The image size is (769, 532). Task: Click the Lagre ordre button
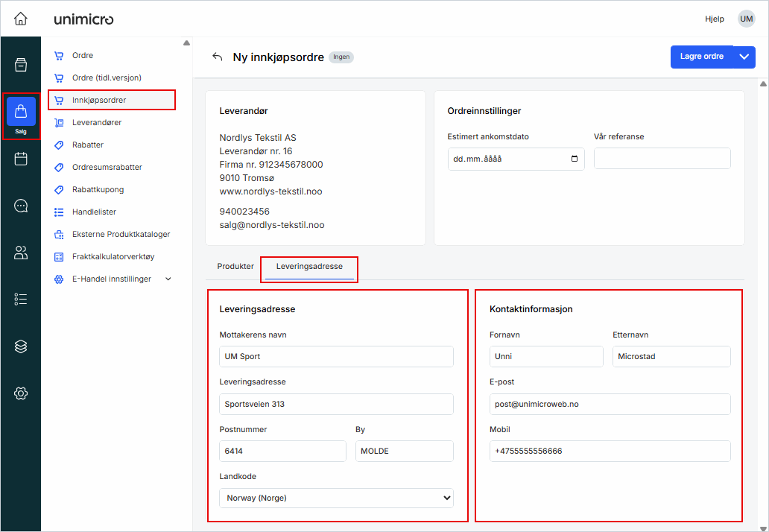[701, 57]
